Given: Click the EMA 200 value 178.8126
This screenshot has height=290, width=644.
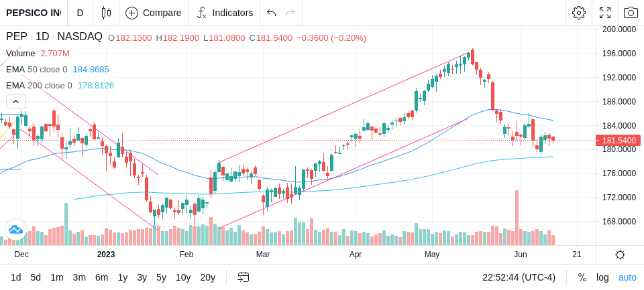Looking at the screenshot, I should point(96,85).
